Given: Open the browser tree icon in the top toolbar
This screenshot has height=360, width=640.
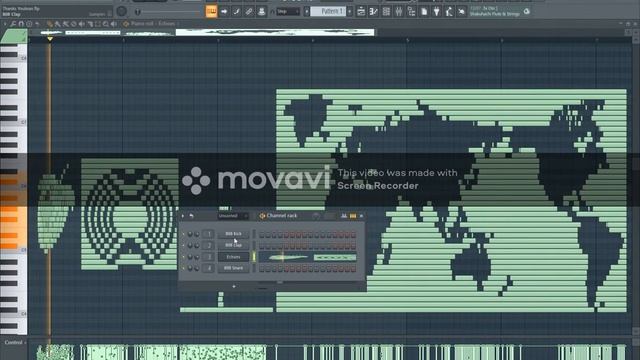Looking at the screenshot, I should click(x=411, y=12).
